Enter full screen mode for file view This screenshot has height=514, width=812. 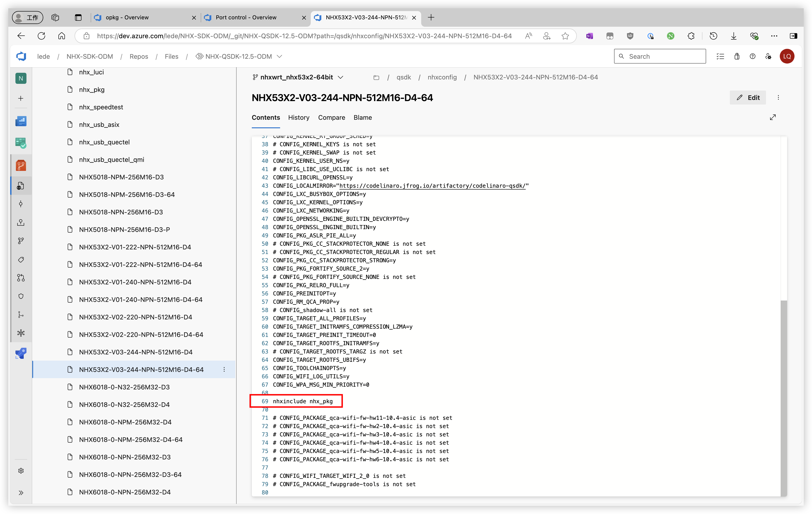(773, 117)
